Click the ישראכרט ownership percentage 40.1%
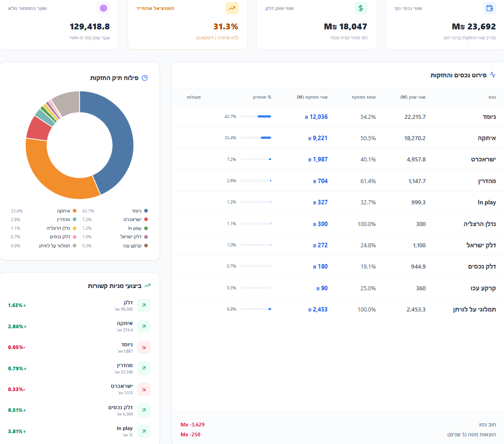504x444 pixels. [368, 159]
